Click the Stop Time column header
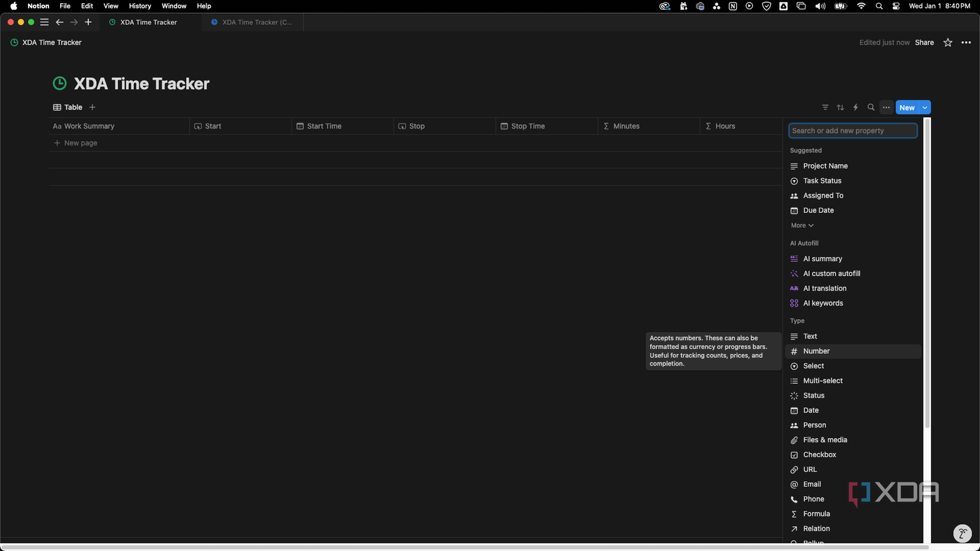 547,126
